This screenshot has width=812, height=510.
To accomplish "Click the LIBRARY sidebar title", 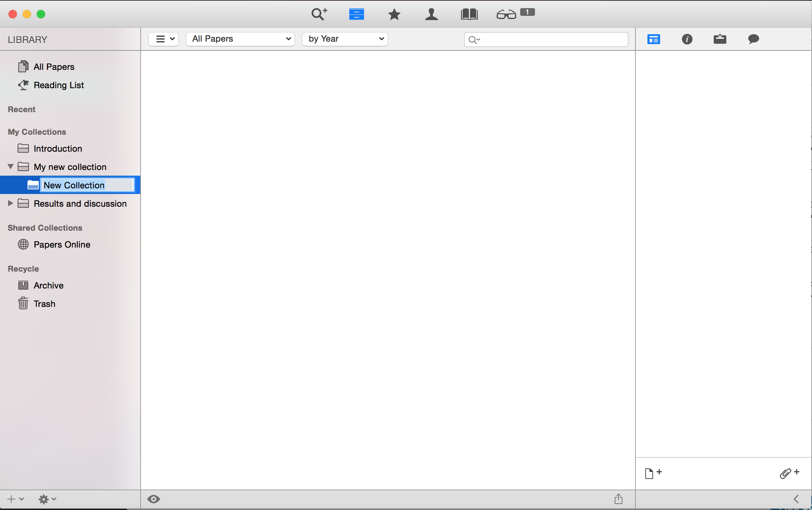I will (x=27, y=40).
